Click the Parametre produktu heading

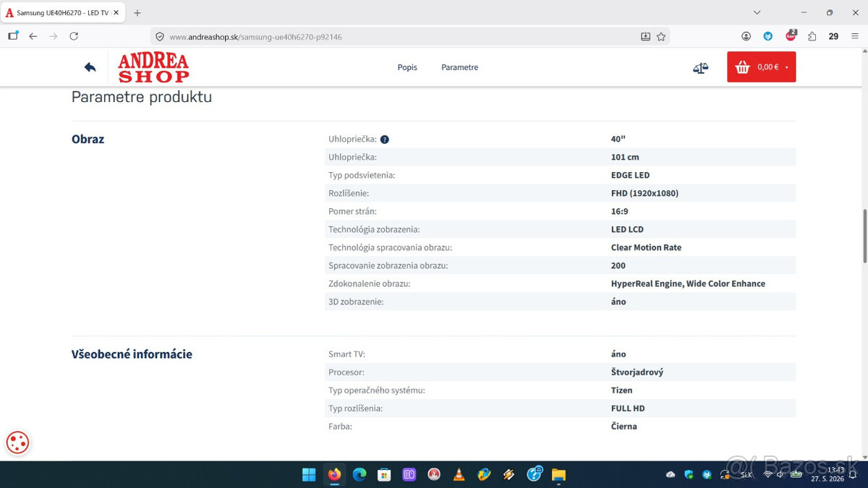tap(142, 97)
